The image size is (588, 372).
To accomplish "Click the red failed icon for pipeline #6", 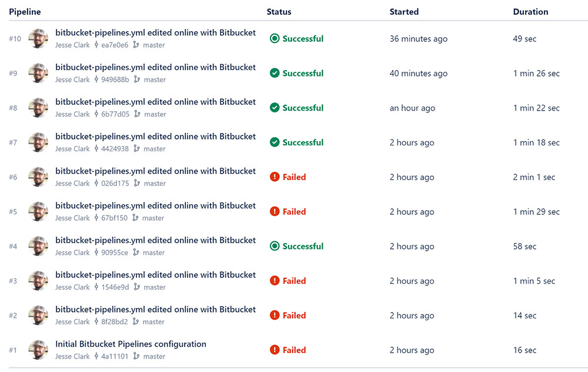I will click(x=275, y=177).
